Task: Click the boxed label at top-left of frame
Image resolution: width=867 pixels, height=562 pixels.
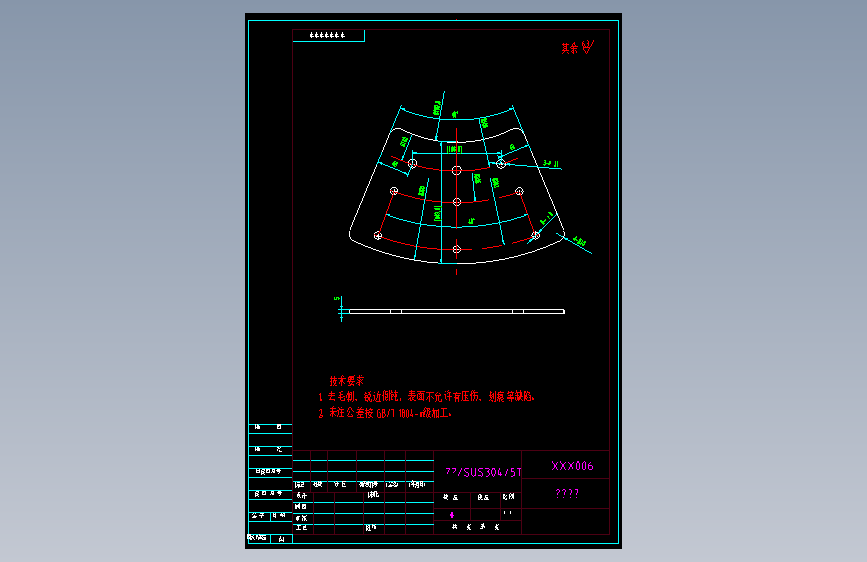Action: click(x=328, y=35)
